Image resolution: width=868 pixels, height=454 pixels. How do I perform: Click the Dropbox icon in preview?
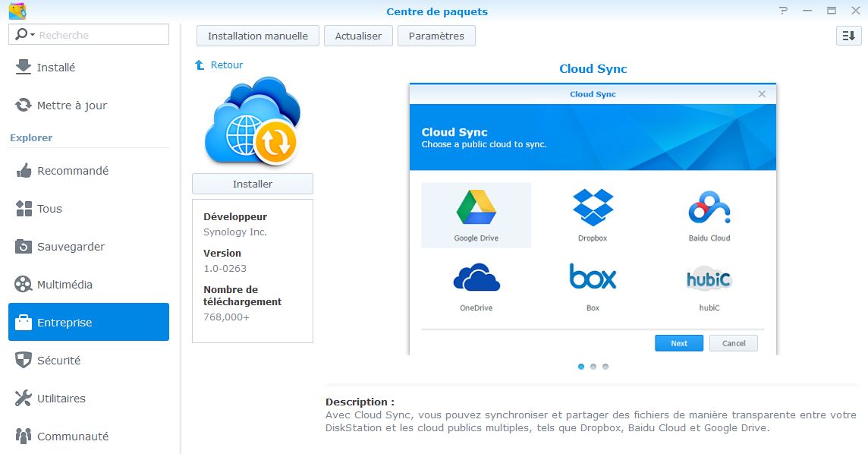coord(593,207)
